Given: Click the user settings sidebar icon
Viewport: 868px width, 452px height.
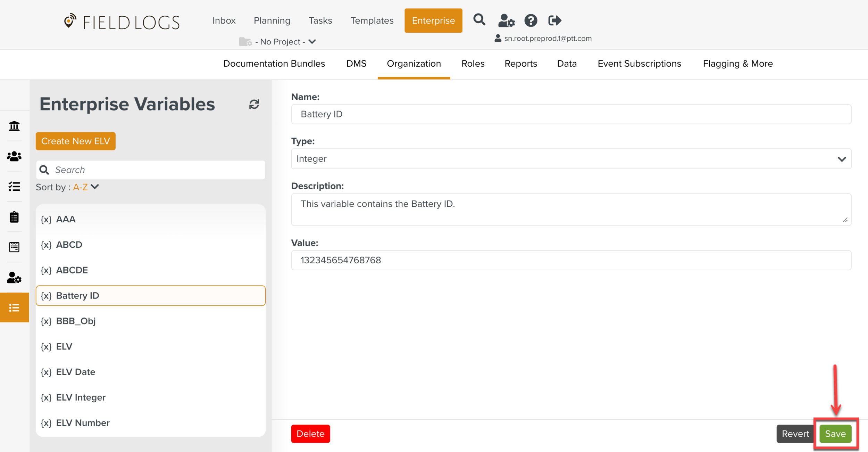Looking at the screenshot, I should (x=14, y=278).
